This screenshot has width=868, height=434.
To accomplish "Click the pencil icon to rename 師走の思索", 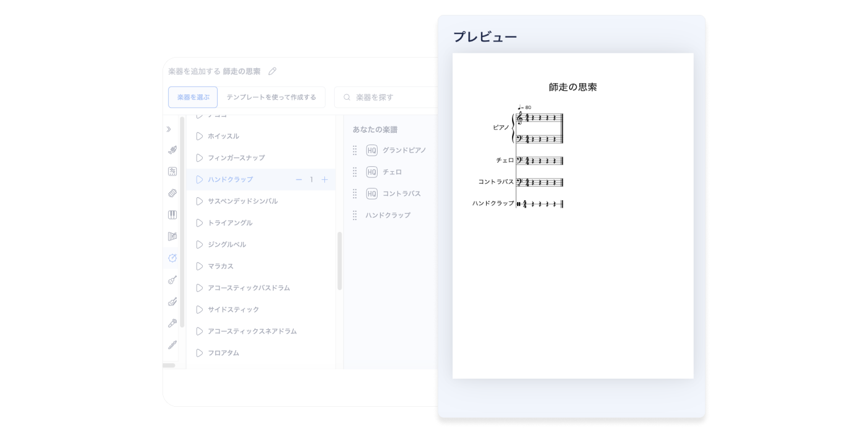I will 272,71.
